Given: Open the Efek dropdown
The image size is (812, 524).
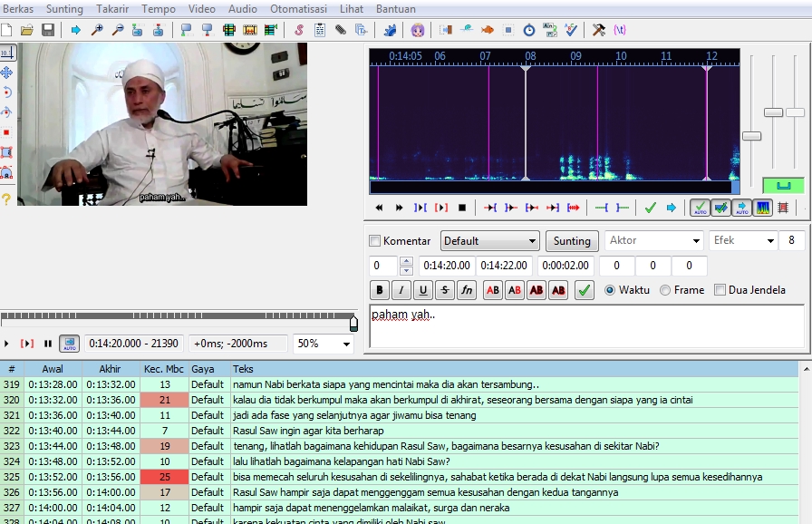Looking at the screenshot, I should (x=744, y=241).
